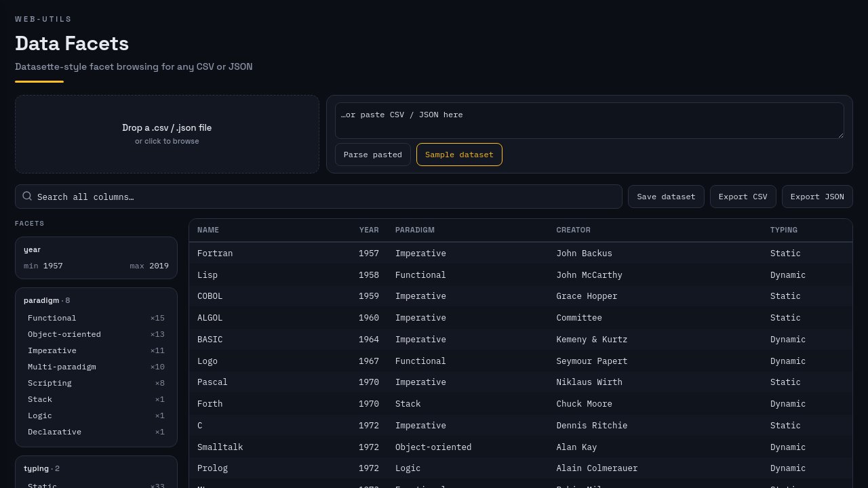Export data as JSON
Image resolution: width=868 pixels, height=488 pixels.
point(817,197)
